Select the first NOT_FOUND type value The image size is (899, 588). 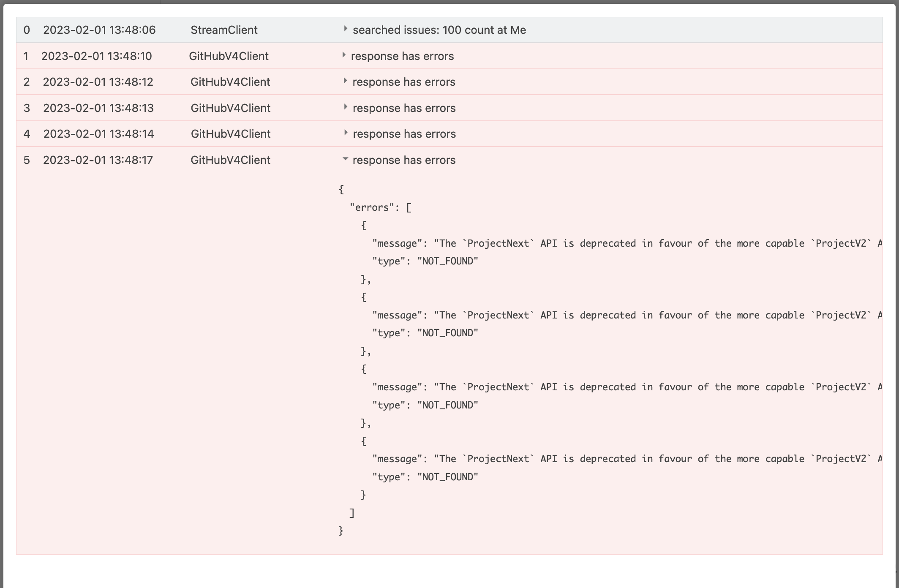tap(447, 261)
